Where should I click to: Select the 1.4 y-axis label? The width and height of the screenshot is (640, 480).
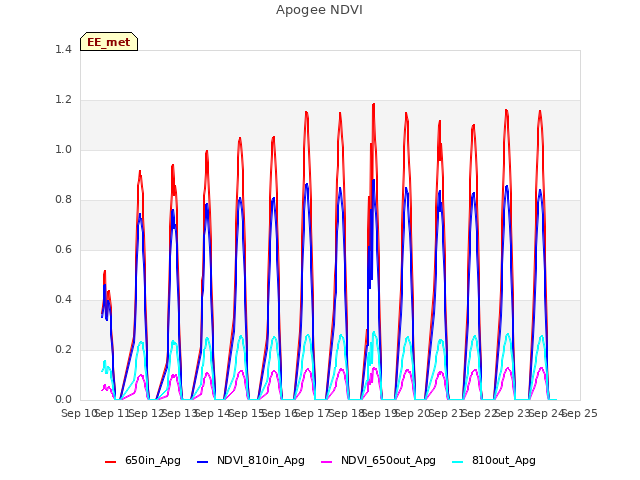[63, 49]
